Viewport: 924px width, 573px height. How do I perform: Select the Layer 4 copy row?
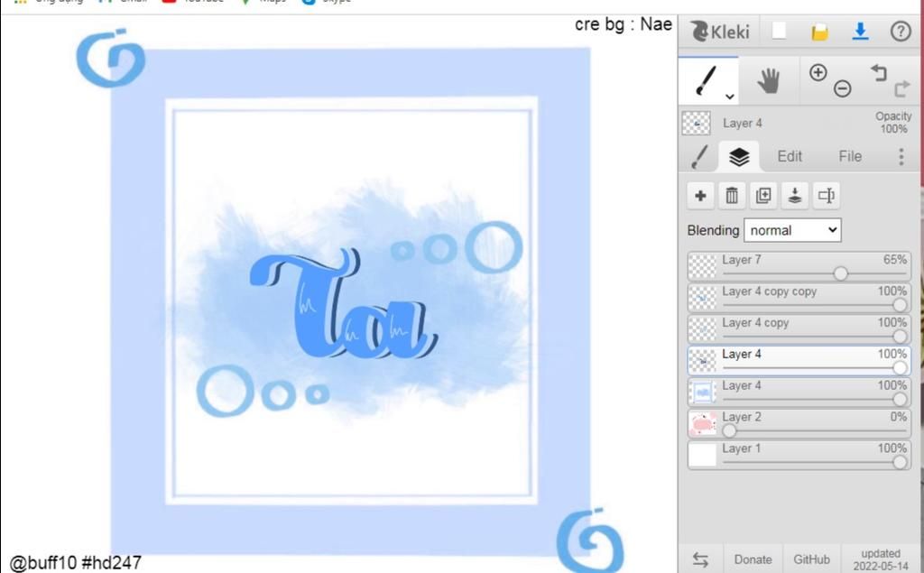click(x=799, y=329)
